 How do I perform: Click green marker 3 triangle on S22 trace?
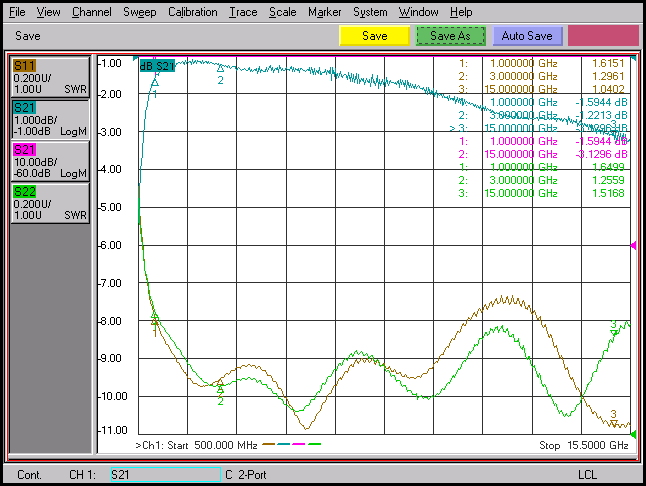(614, 332)
